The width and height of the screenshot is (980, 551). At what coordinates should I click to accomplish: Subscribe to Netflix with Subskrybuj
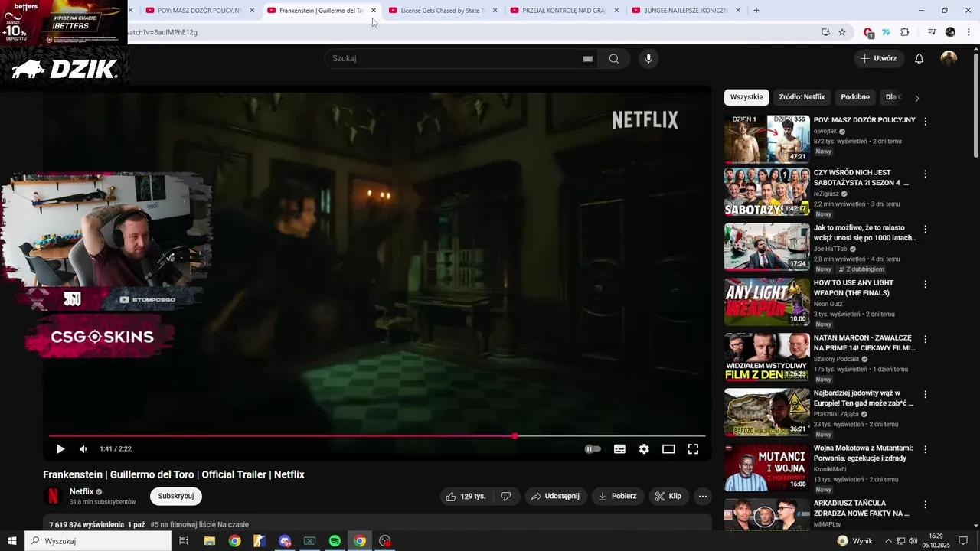(x=176, y=496)
